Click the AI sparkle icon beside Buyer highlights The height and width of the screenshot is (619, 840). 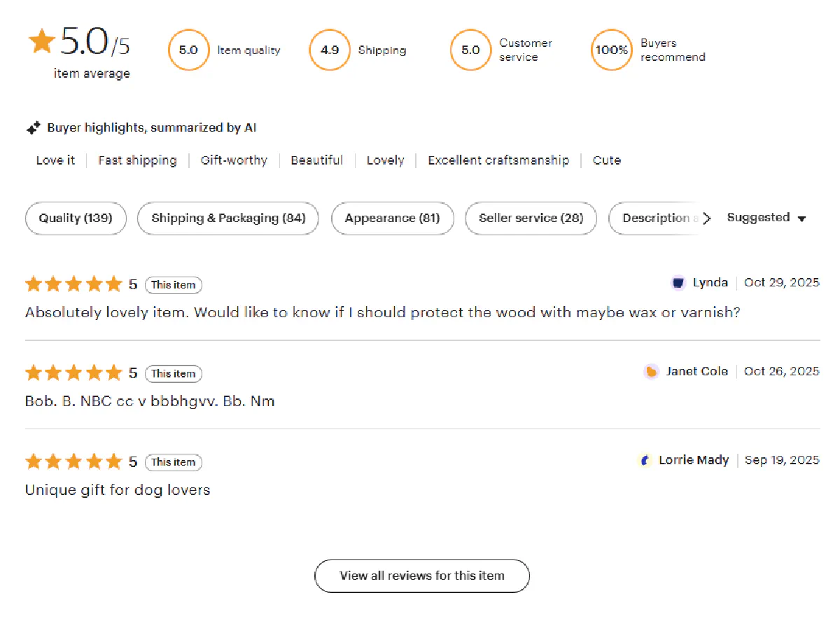pos(33,127)
